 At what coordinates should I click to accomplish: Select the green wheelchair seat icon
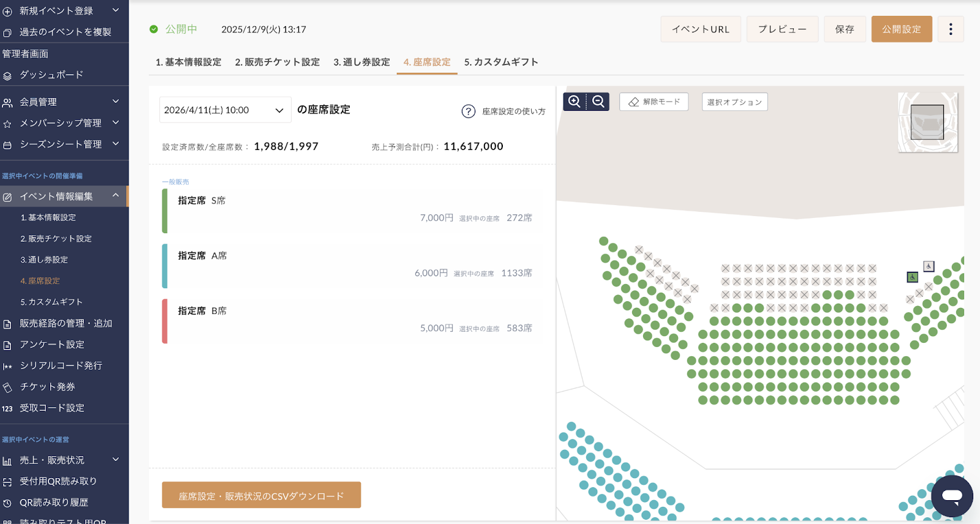(x=912, y=277)
